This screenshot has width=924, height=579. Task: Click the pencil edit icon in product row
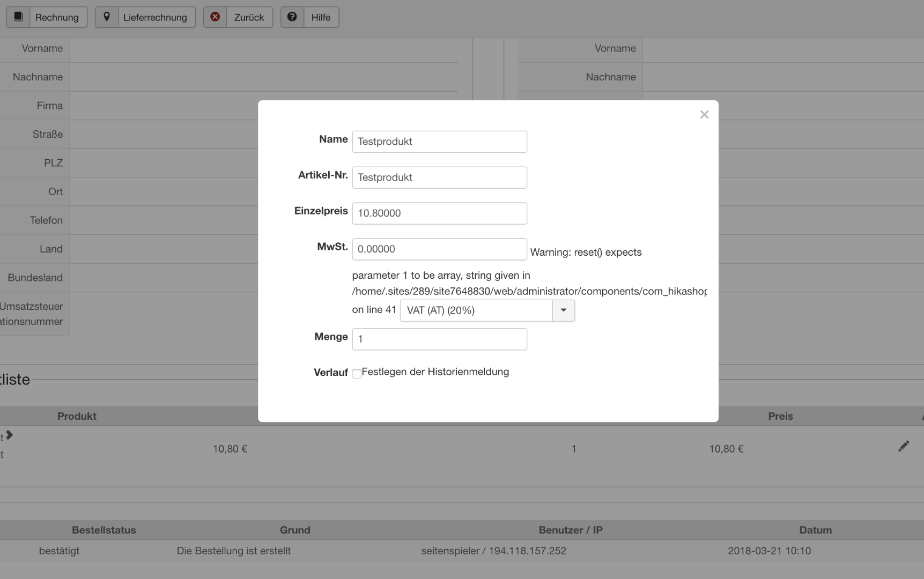click(x=904, y=446)
